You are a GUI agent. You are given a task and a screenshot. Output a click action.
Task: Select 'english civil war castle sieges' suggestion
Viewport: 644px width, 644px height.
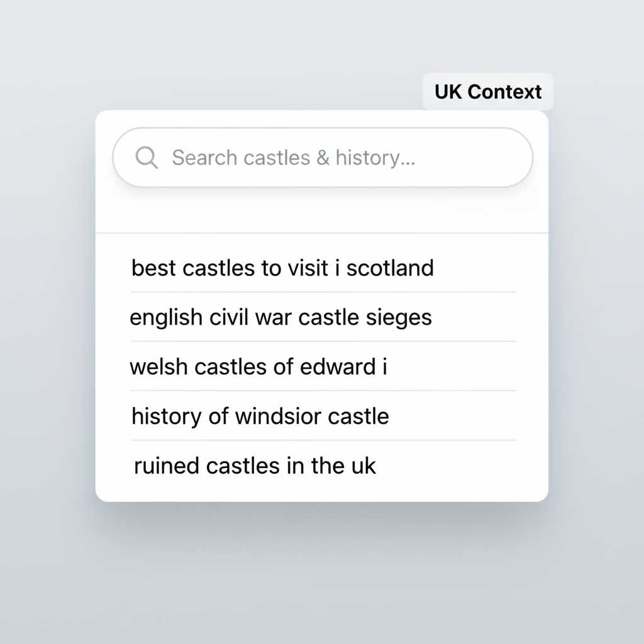(x=280, y=317)
